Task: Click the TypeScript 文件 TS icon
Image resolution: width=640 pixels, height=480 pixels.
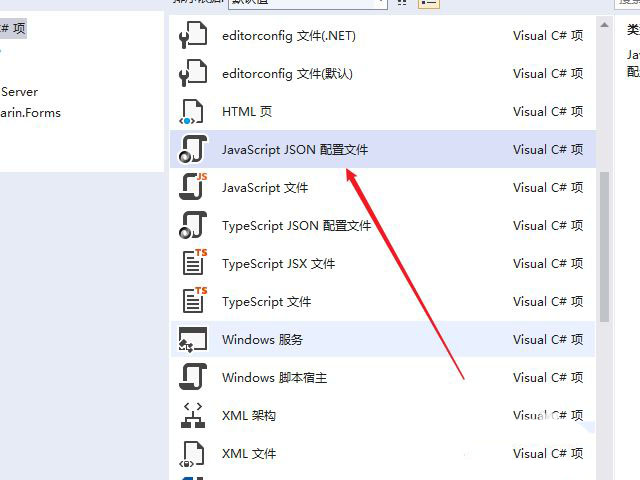Action: coord(192,302)
